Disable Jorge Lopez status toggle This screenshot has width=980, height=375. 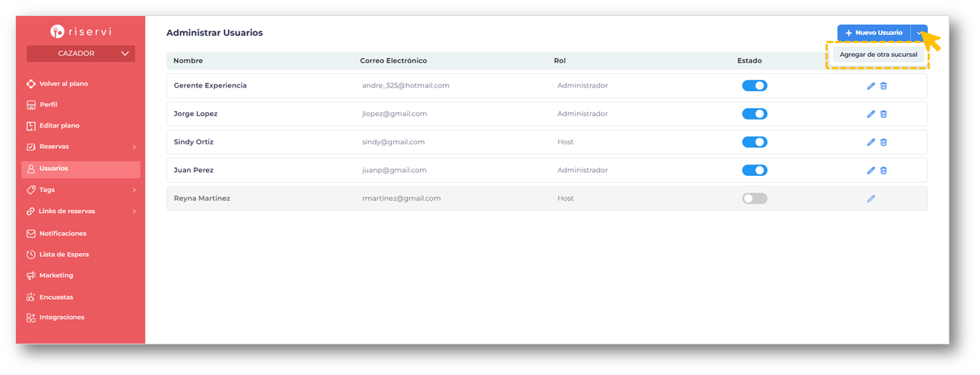click(754, 114)
